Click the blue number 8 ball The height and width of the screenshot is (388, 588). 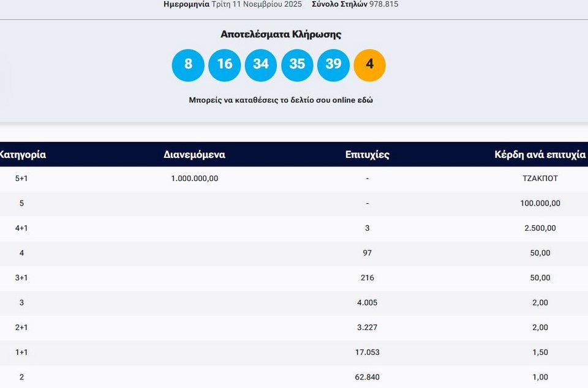coord(188,65)
